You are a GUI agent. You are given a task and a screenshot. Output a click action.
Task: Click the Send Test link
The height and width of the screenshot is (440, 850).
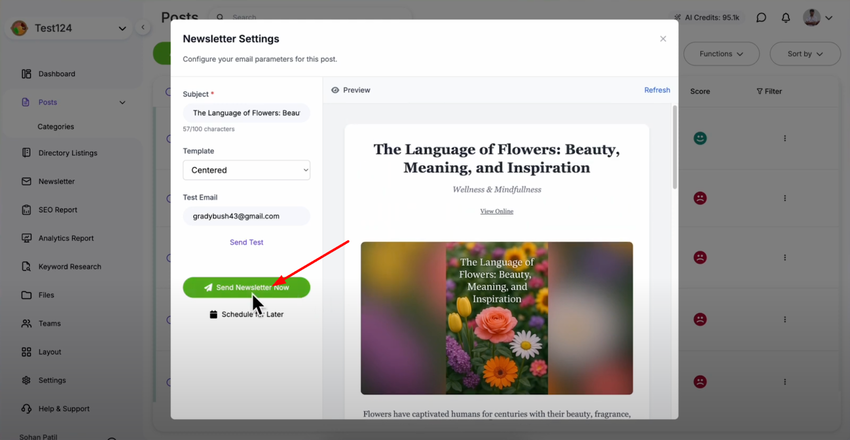(246, 242)
